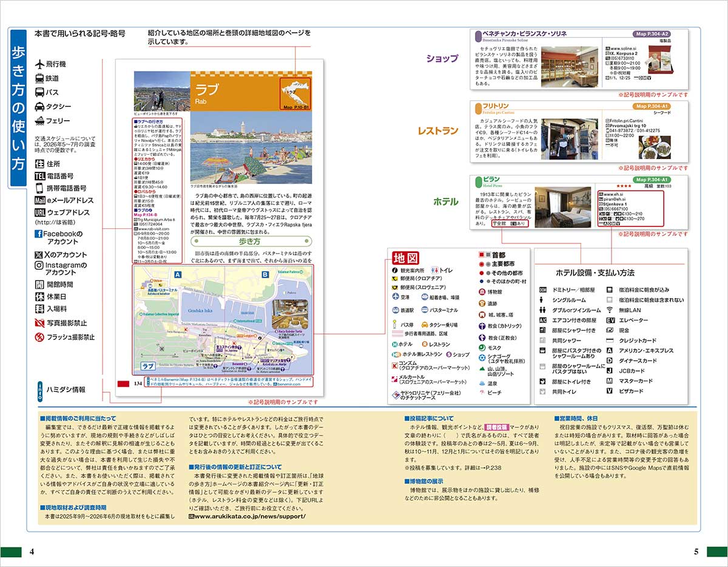This screenshot has width=728, height=567.
Task: Click the mosque (モスク) map icon
Action: tap(482, 348)
